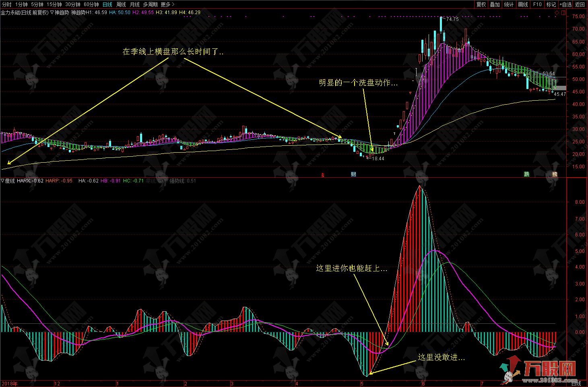Click the HB: -0.91 value label
This screenshot has height=387, width=588.
click(x=110, y=181)
